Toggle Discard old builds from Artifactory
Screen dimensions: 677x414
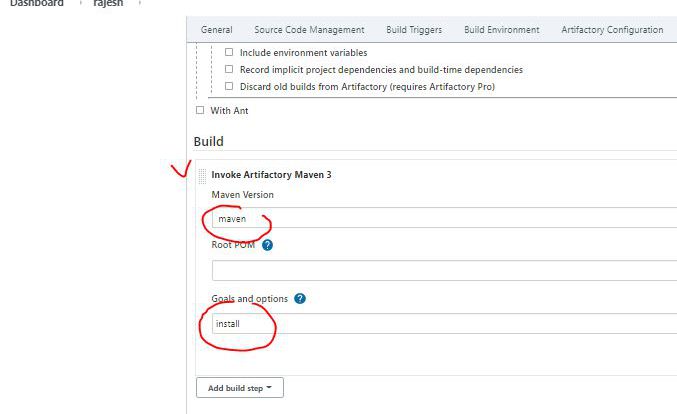tap(229, 86)
